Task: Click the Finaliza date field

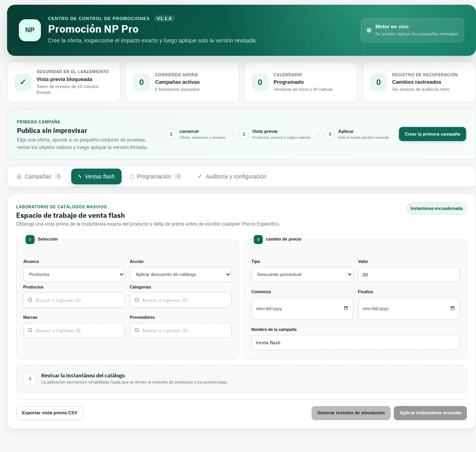Action: click(x=409, y=309)
